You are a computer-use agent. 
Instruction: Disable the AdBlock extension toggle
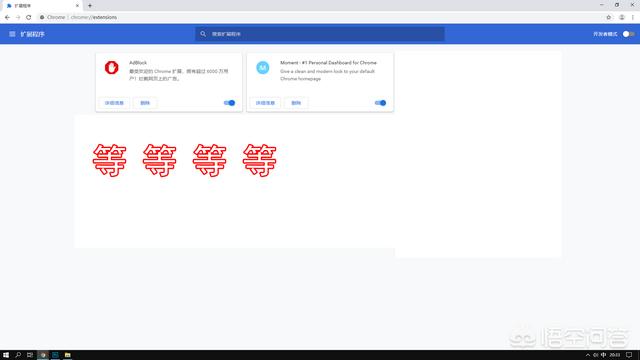tap(229, 103)
